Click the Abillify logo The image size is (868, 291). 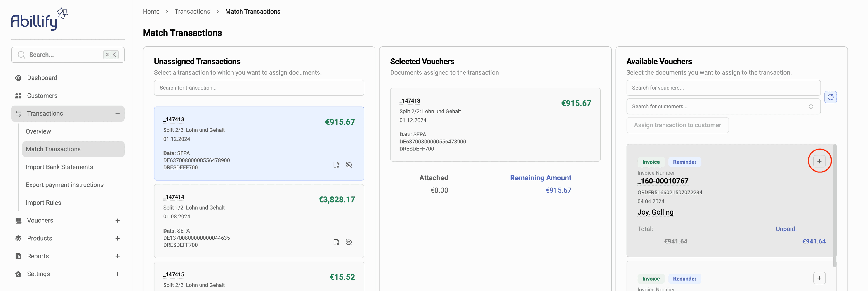[39, 19]
